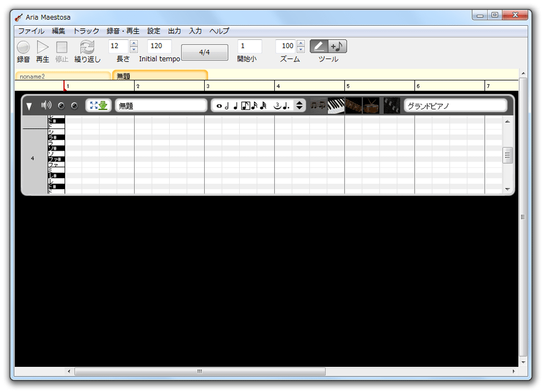Select the pencil edit tool
This screenshot has width=543, height=392.
point(319,46)
